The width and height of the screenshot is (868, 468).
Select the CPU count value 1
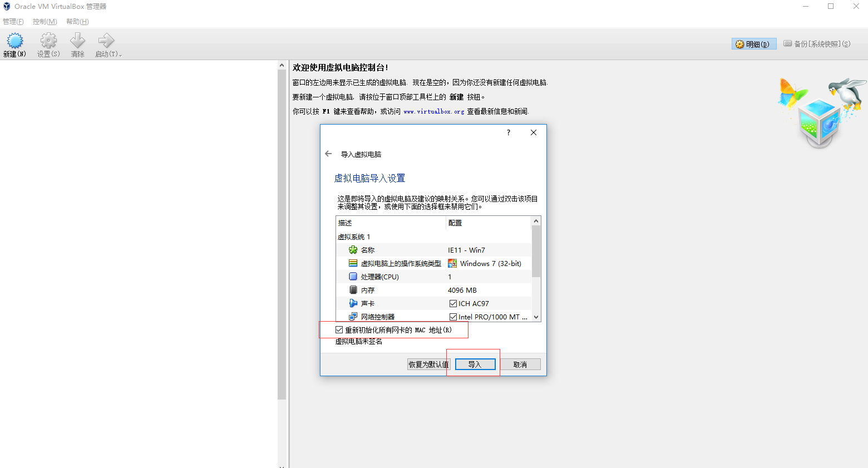(450, 277)
